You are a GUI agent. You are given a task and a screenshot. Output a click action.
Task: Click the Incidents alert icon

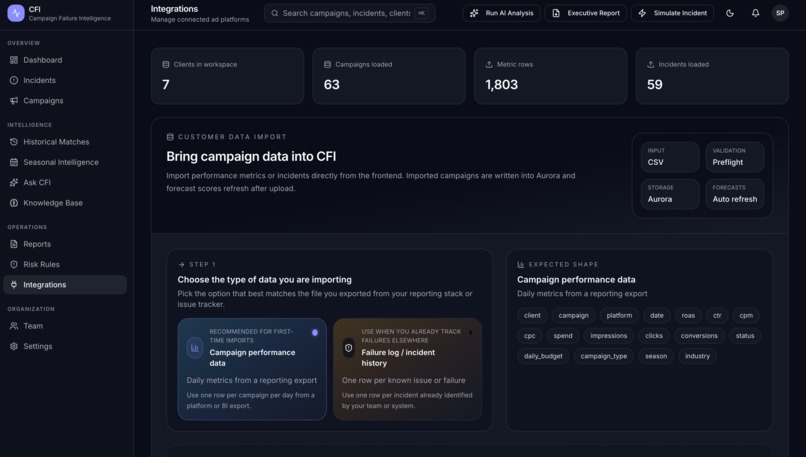(x=14, y=80)
